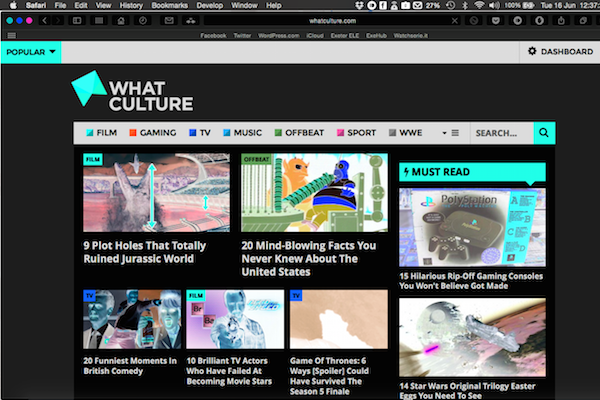This screenshot has height=400, width=600.
Task: Select the MUSIC category tab
Action: 243,133
